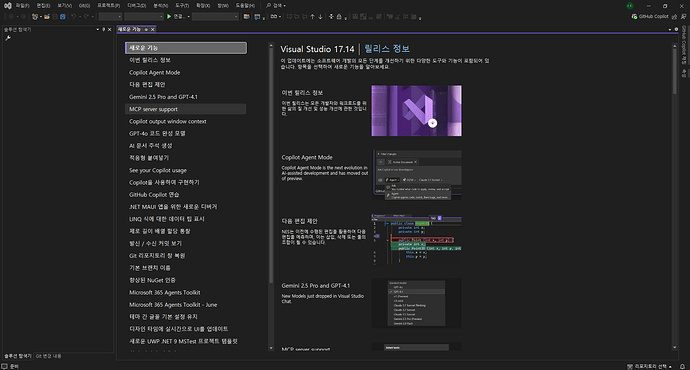Click the Copilot Agent Mode preview thumbnail

pos(417,175)
